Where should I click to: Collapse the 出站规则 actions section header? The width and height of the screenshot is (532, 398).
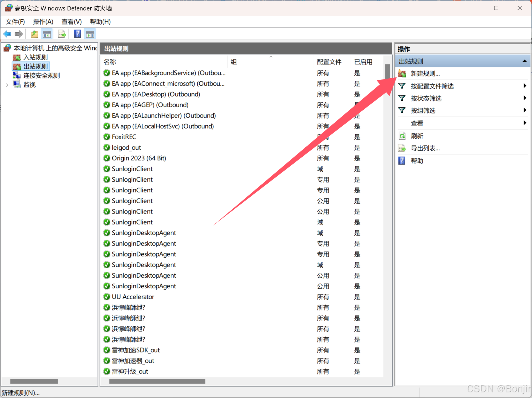point(524,61)
